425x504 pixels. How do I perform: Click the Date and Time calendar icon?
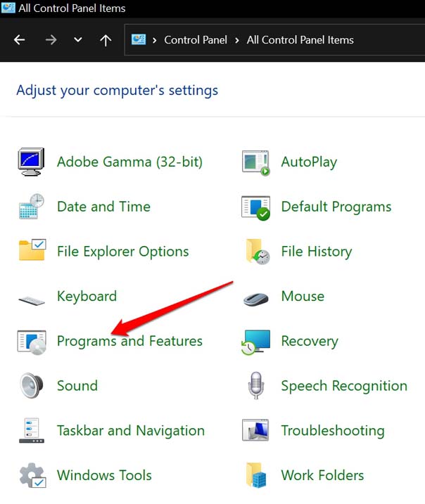tap(31, 207)
